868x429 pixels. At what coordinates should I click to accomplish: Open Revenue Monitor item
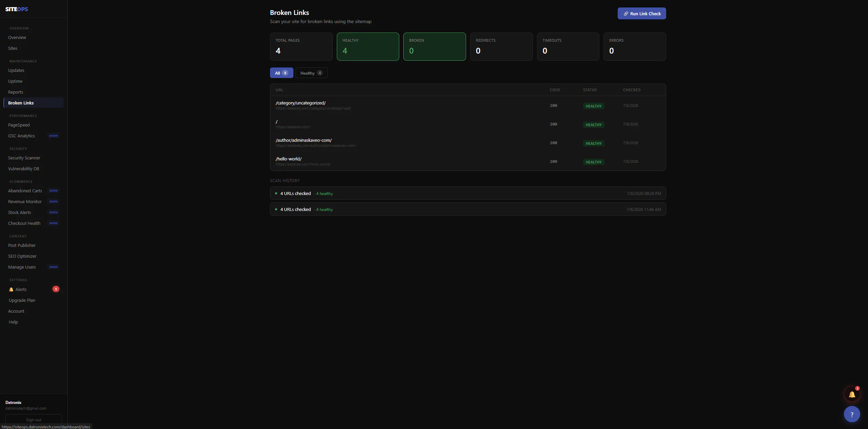click(33, 201)
